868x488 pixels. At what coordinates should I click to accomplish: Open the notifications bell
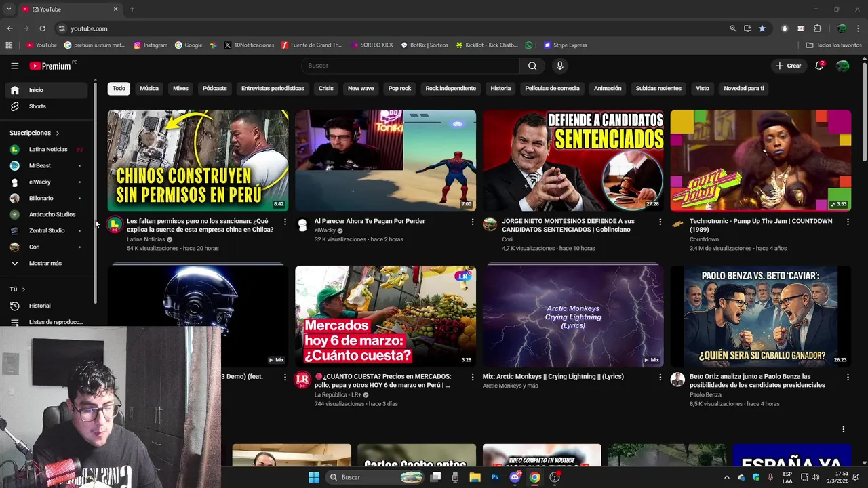point(819,66)
